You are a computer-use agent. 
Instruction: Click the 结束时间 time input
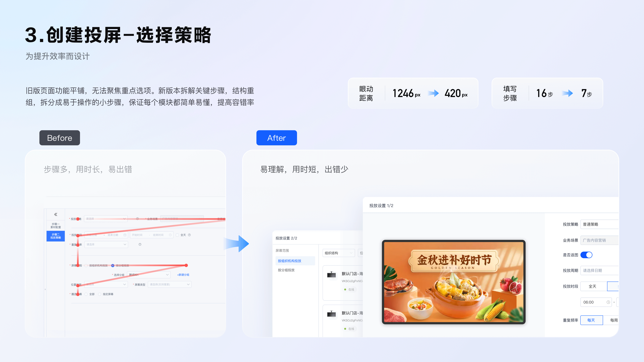(158, 235)
